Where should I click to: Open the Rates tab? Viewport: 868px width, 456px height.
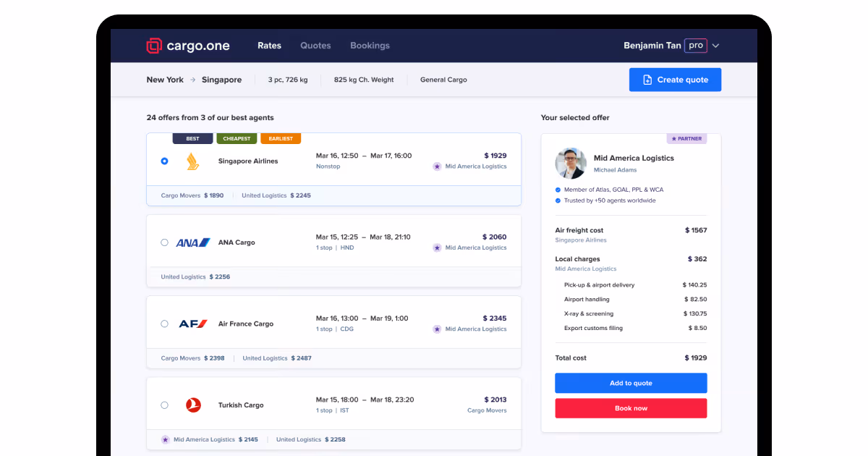tap(269, 46)
